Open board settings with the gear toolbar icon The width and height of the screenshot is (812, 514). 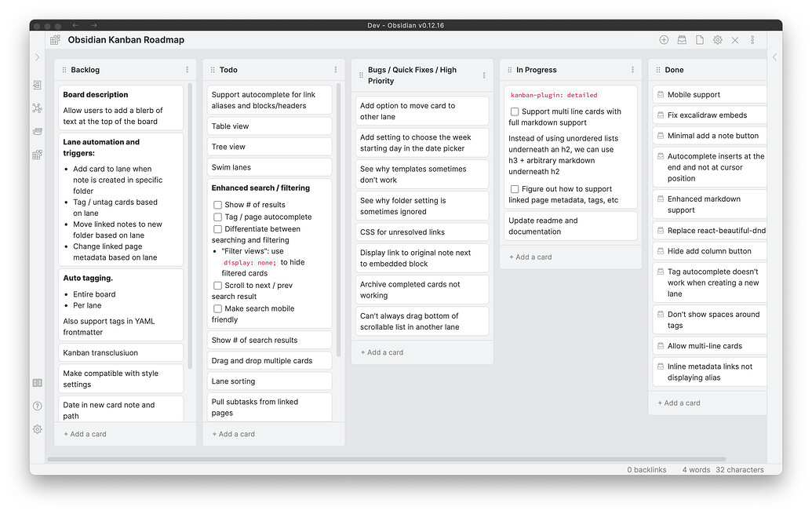click(718, 40)
